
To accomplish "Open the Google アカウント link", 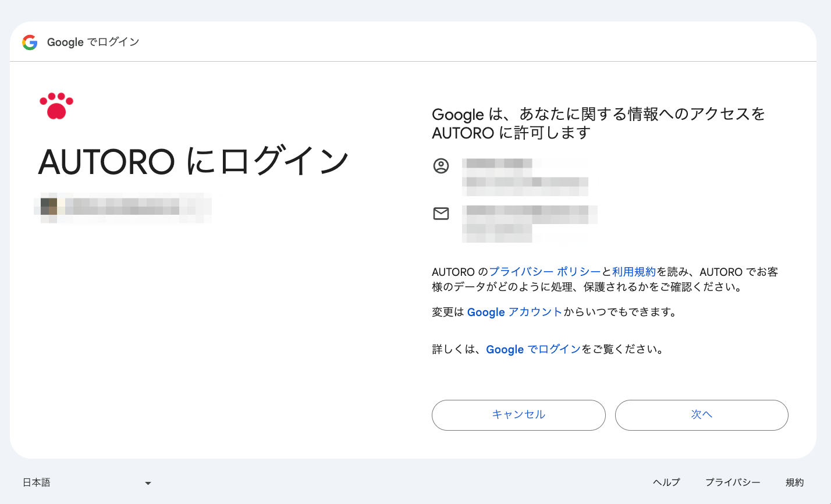I will coord(514,312).
